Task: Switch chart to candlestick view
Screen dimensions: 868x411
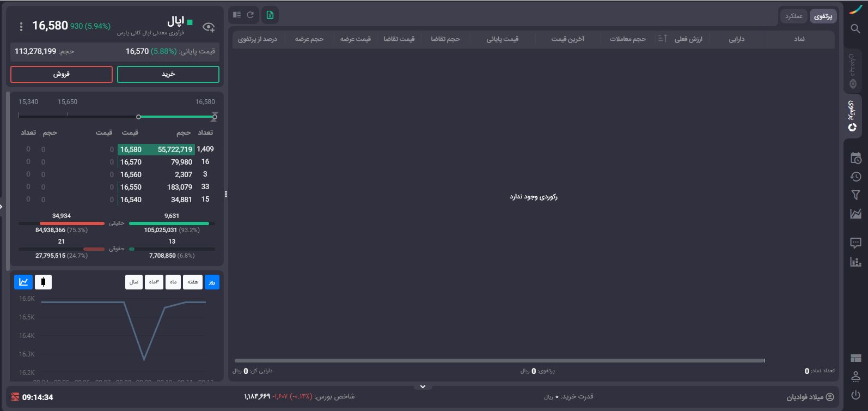Action: tap(43, 282)
